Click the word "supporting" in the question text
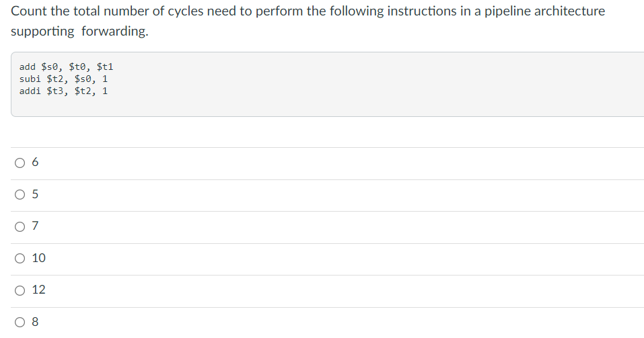The width and height of the screenshot is (644, 338). click(x=42, y=31)
